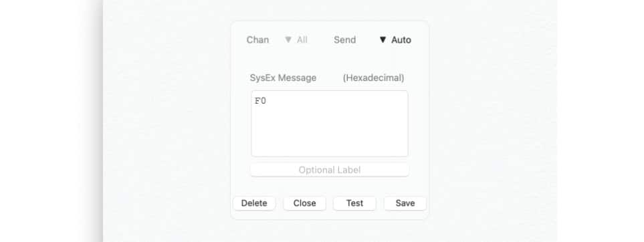Click the (Hexadecimal) format label
The image size is (644, 242).
pyautogui.click(x=373, y=78)
